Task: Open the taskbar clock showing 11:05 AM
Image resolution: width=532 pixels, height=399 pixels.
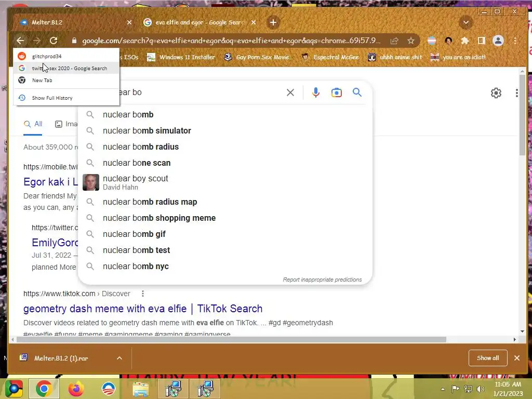Action: click(x=508, y=389)
